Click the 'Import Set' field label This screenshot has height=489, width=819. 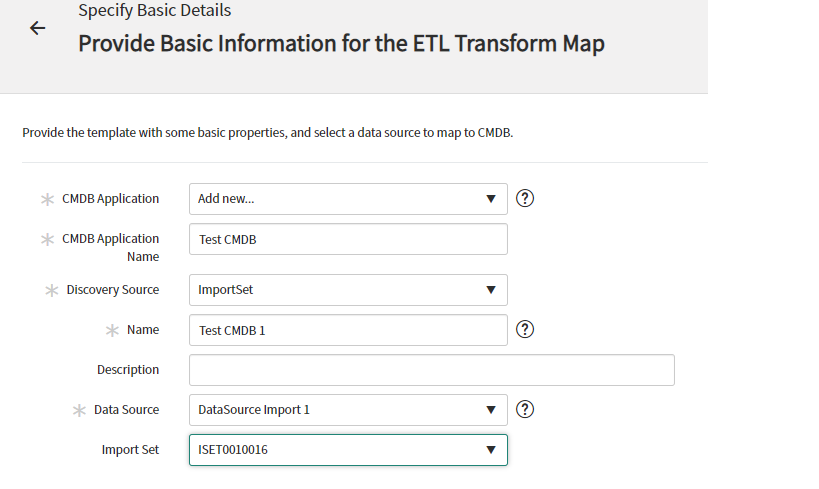click(x=130, y=450)
